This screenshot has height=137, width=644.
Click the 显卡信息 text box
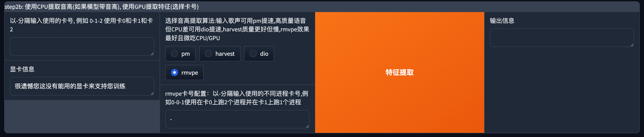click(82, 86)
